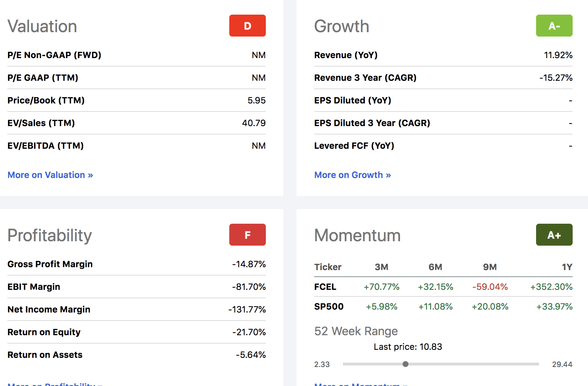
Task: Click the Revenue 3 Year (CAGR) label
Action: 365,78
